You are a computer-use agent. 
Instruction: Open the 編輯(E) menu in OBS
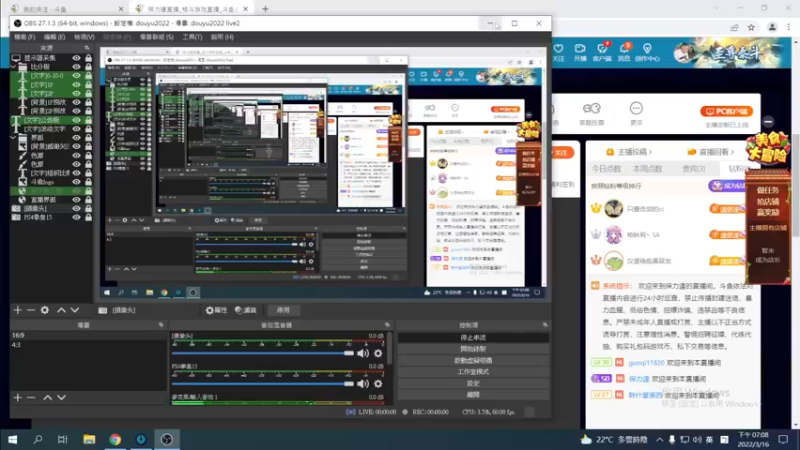tap(54, 37)
